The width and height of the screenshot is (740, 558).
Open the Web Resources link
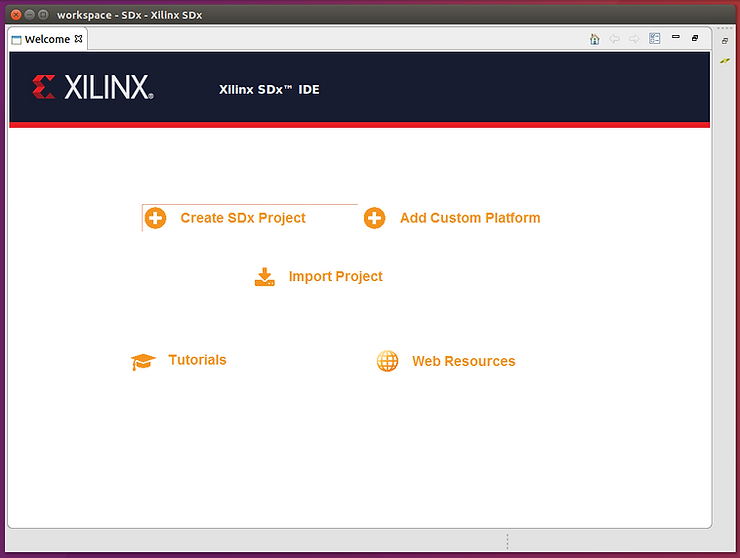coord(463,361)
